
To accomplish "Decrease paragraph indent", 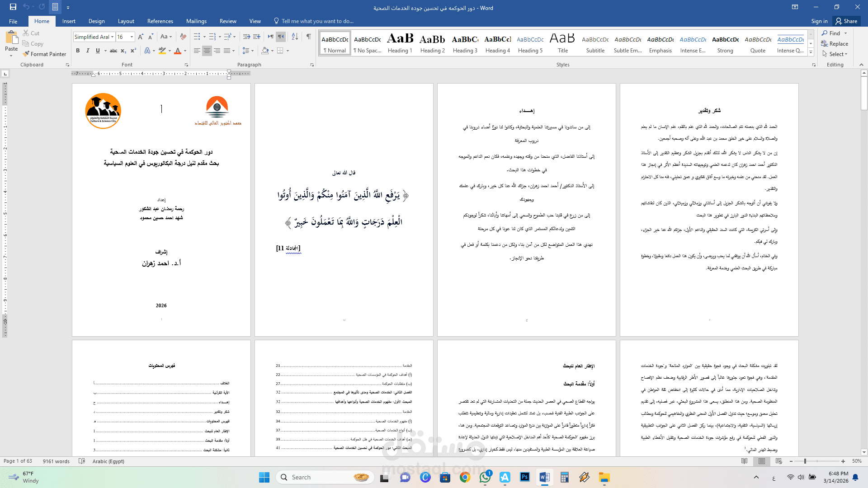I will [x=246, y=37].
